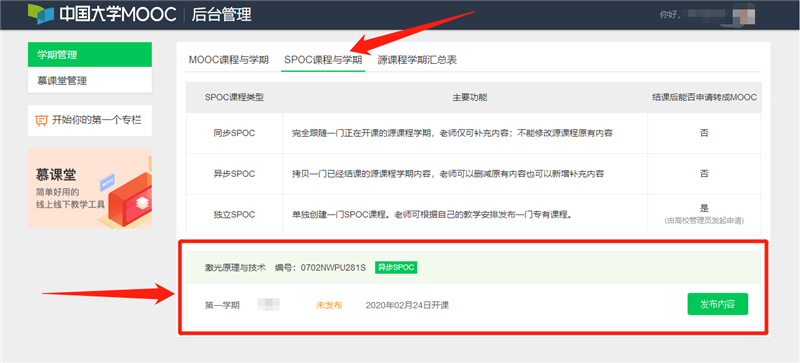This screenshot has width=800, height=363.
Task: Click 开始你的第一个专栏 link
Action: tap(96, 120)
